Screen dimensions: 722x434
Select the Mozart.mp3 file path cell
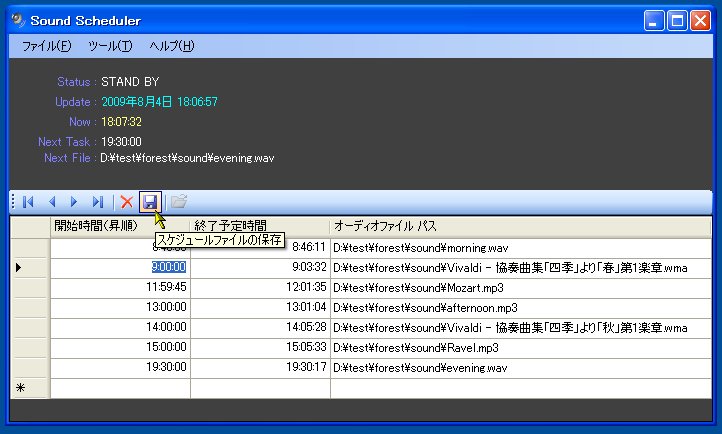pyautogui.click(x=521, y=288)
